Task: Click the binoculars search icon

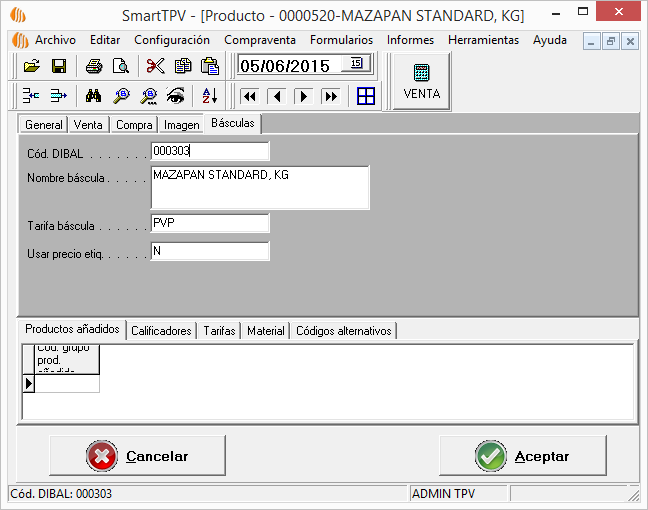Action: [x=93, y=96]
